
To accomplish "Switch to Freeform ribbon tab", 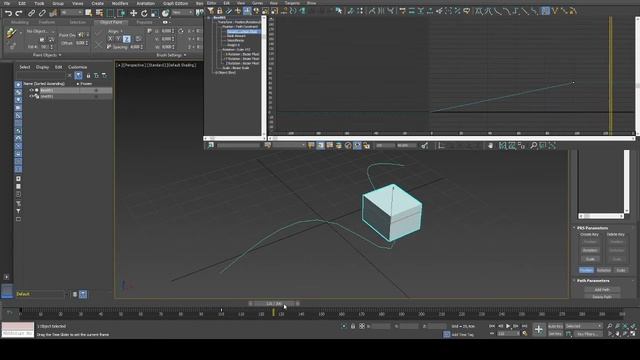I will pos(47,22).
